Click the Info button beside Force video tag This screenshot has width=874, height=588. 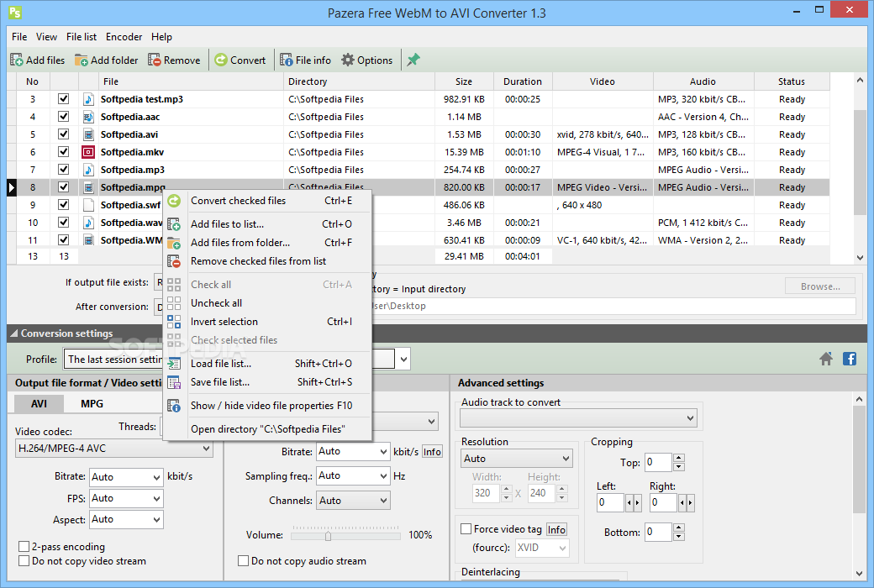[556, 529]
